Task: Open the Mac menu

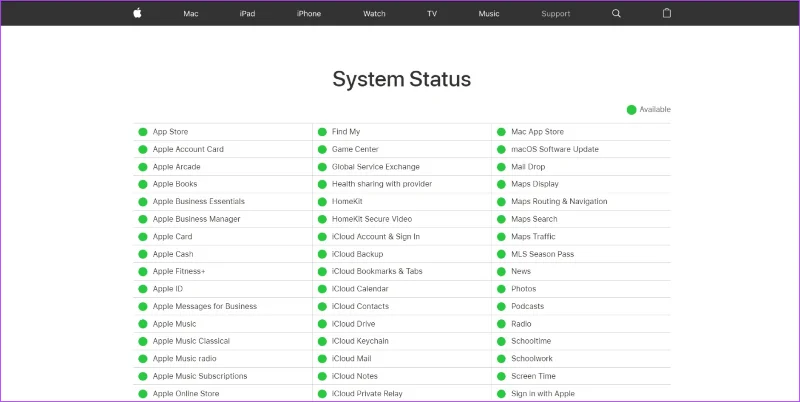Action: pos(191,14)
